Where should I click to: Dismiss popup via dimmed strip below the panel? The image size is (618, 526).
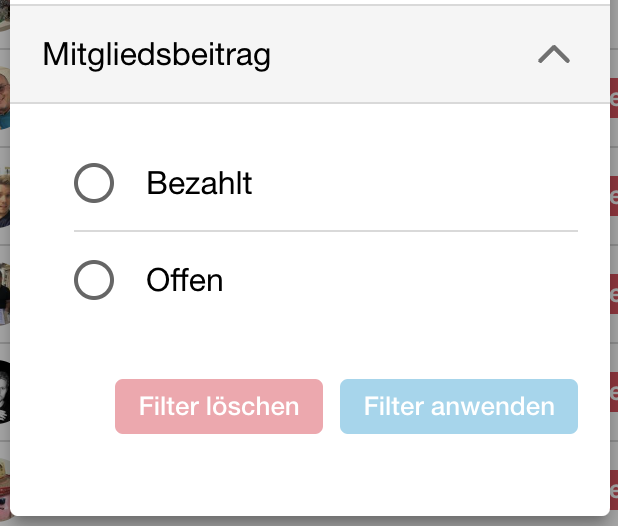click(309, 521)
